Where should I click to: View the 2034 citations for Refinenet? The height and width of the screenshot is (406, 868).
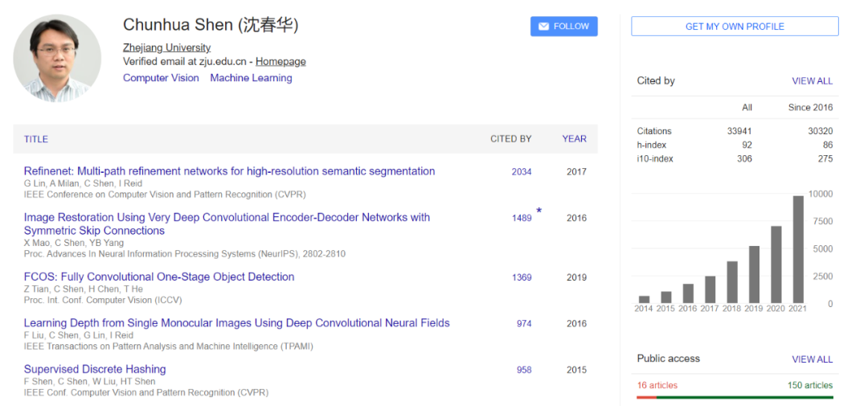[x=522, y=172]
